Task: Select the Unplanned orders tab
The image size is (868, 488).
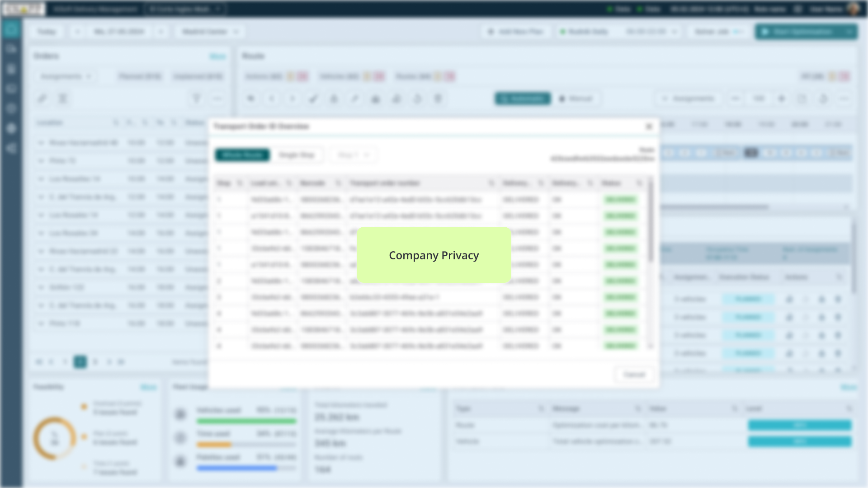Action: click(198, 76)
